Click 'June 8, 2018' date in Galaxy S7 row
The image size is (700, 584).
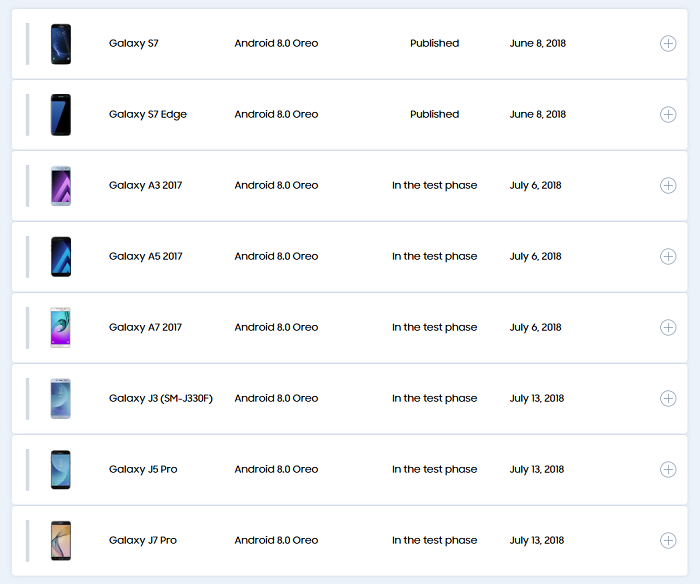538,43
